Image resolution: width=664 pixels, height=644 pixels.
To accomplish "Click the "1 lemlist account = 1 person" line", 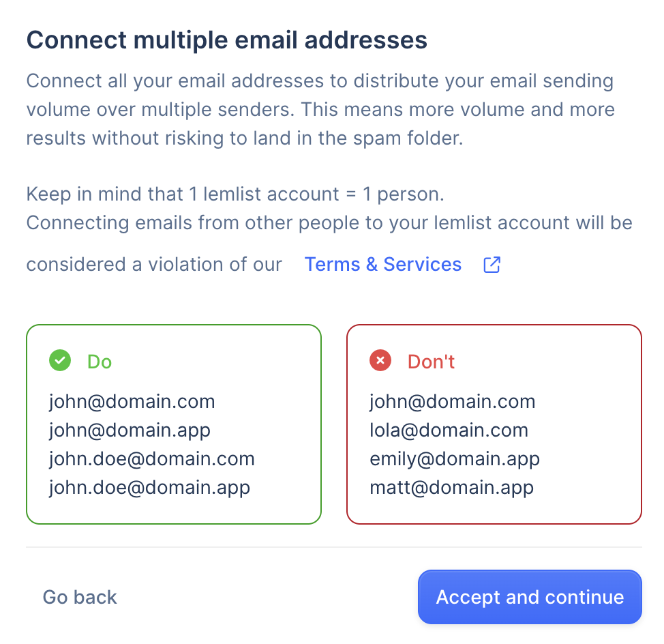I will [x=235, y=194].
